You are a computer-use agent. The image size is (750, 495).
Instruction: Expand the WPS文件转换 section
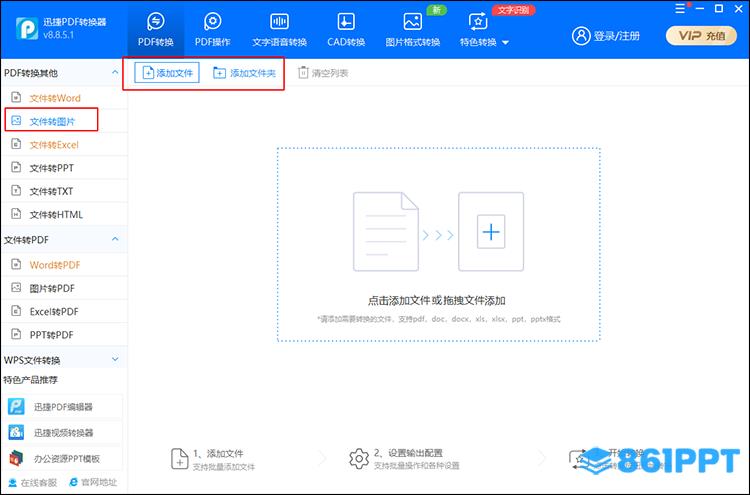tap(115, 360)
